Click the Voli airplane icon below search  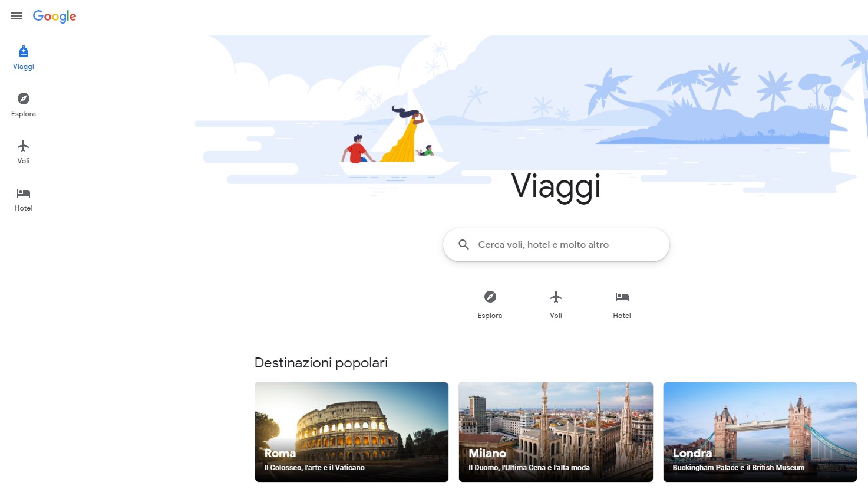pyautogui.click(x=556, y=297)
